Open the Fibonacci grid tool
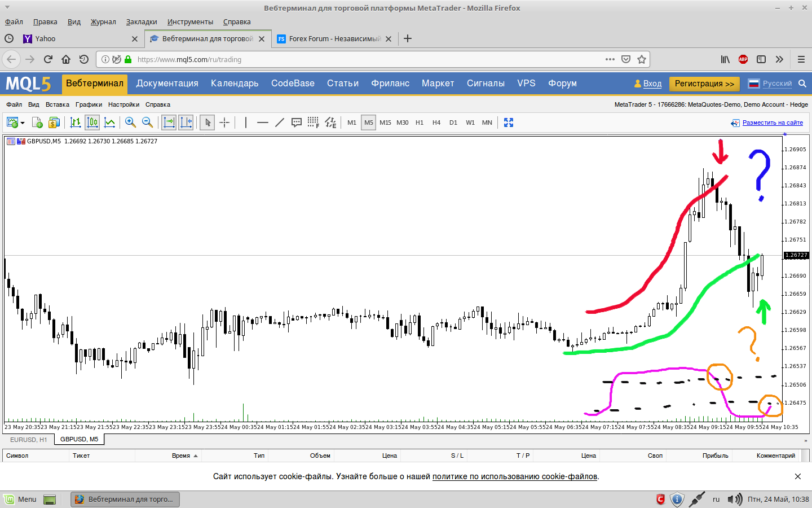The height and width of the screenshot is (508, 812). 314,122
